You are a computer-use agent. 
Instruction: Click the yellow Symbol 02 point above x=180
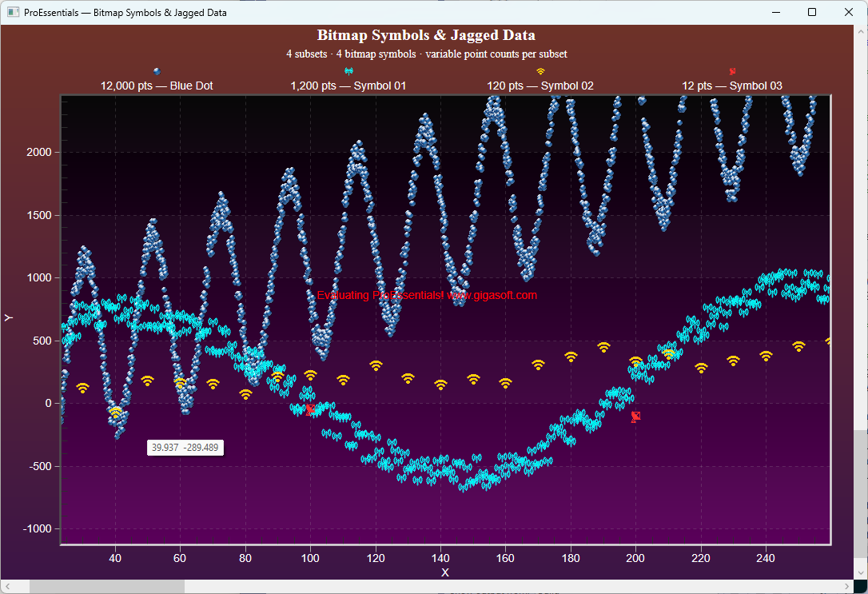pyautogui.click(x=571, y=357)
